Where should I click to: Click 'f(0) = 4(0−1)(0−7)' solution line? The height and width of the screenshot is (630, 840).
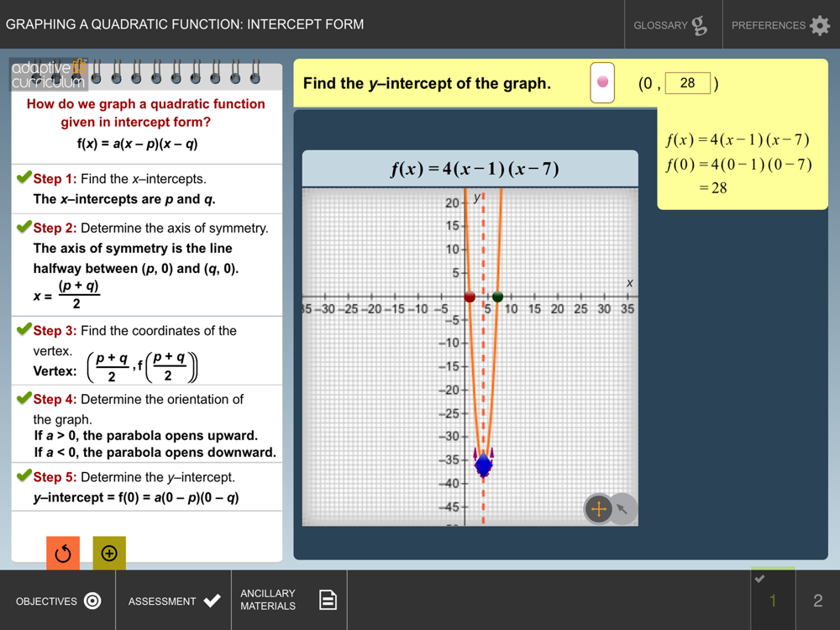coord(739,165)
